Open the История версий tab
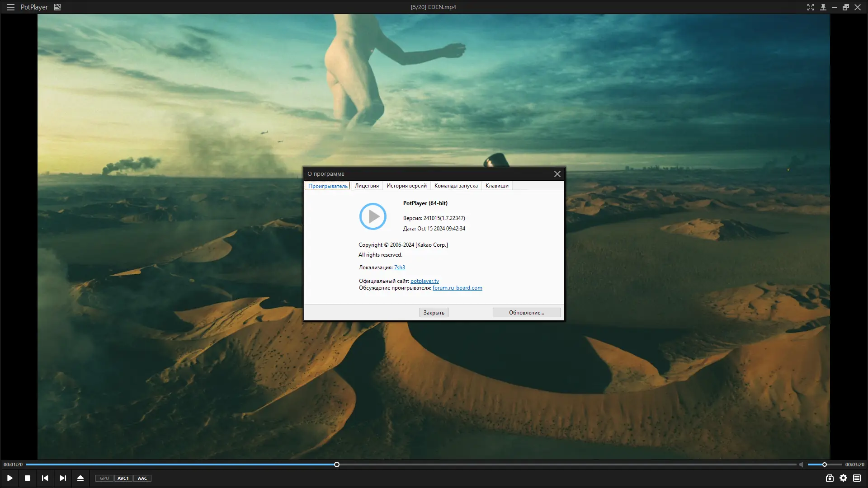Viewport: 868px width, 488px height. coord(406,186)
